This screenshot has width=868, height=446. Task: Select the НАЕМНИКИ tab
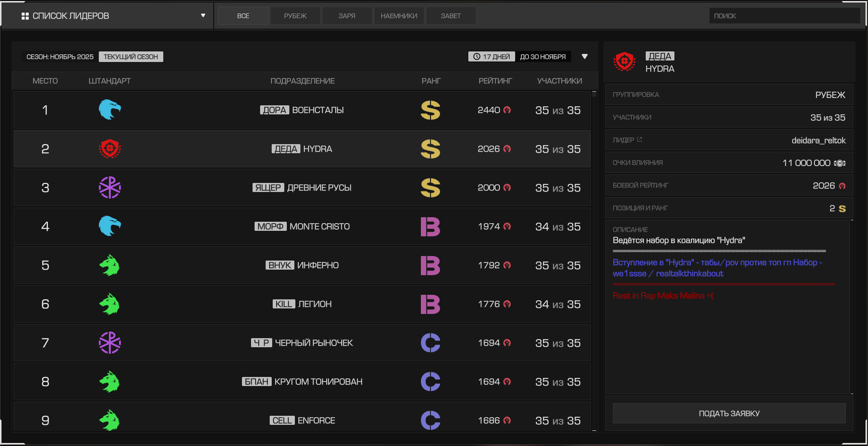[399, 16]
